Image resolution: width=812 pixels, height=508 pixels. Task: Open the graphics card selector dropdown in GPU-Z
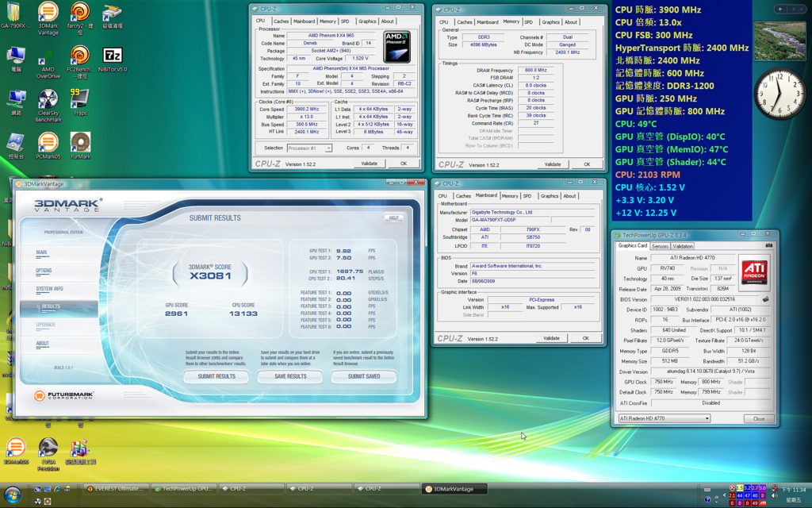click(x=665, y=418)
